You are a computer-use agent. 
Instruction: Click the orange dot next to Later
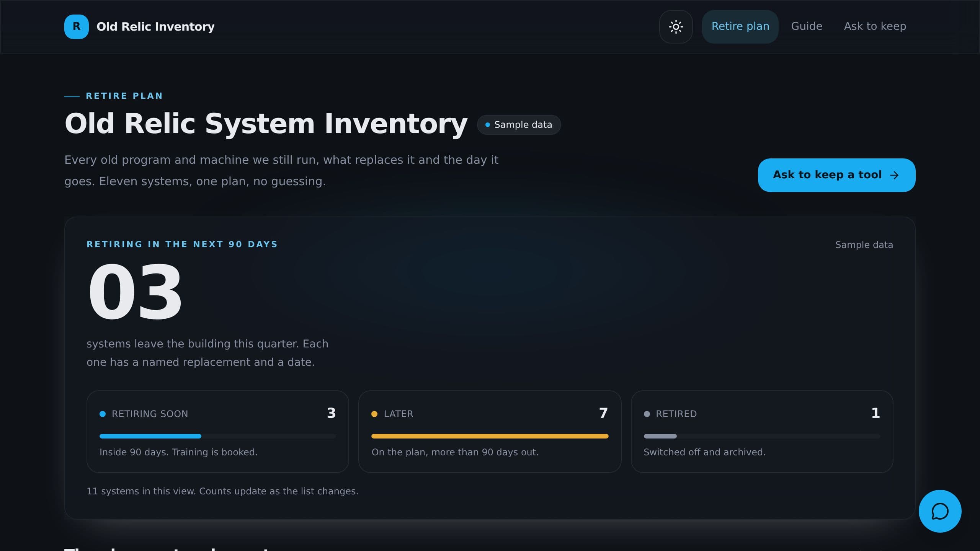[x=374, y=414]
